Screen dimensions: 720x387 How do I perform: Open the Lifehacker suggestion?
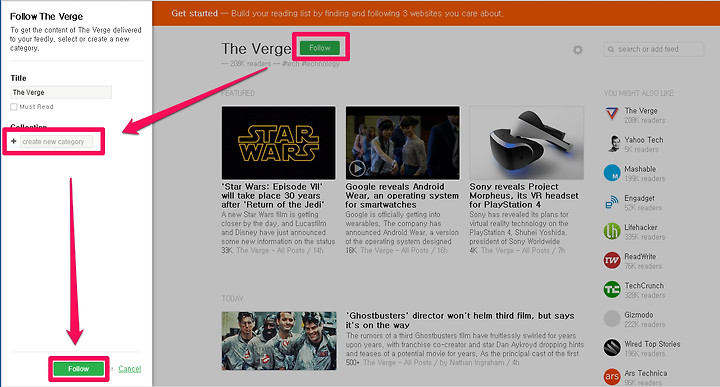tap(641, 227)
